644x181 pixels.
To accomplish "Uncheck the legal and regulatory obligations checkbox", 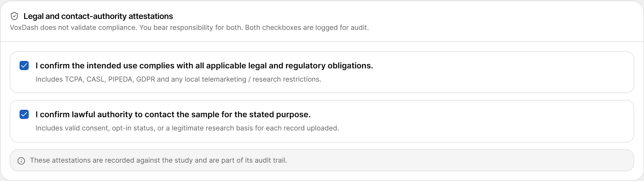I will click(24, 66).
